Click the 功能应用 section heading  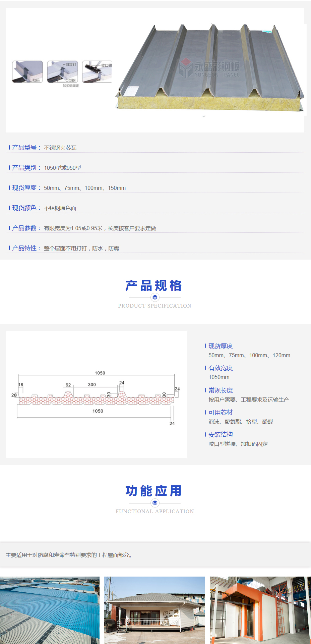(154, 491)
